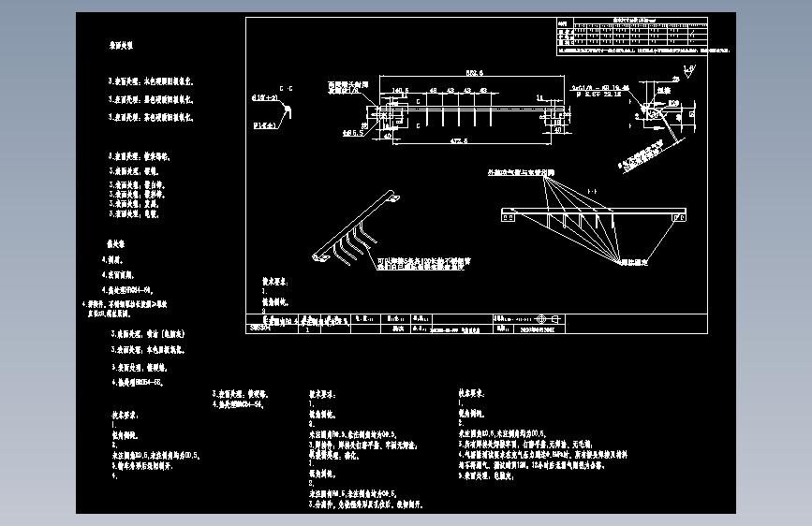
Task: Click the date cell in the title block
Action: click(x=538, y=329)
